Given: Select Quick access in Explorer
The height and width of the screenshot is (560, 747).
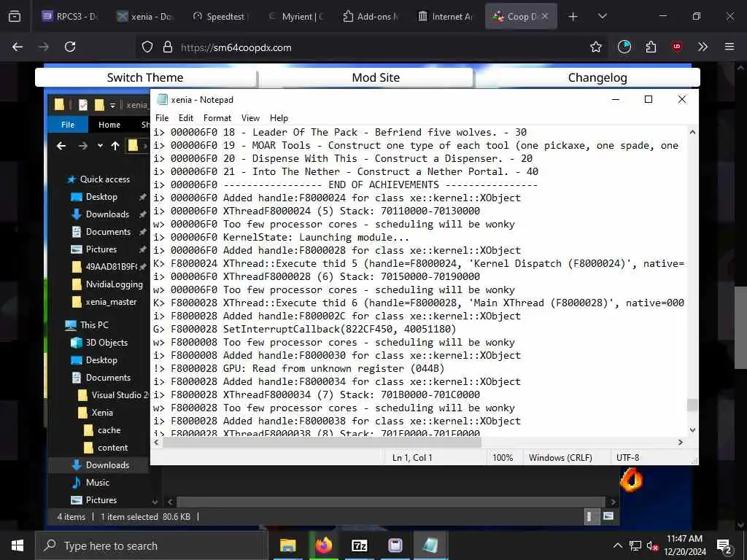Looking at the screenshot, I should 99,179.
